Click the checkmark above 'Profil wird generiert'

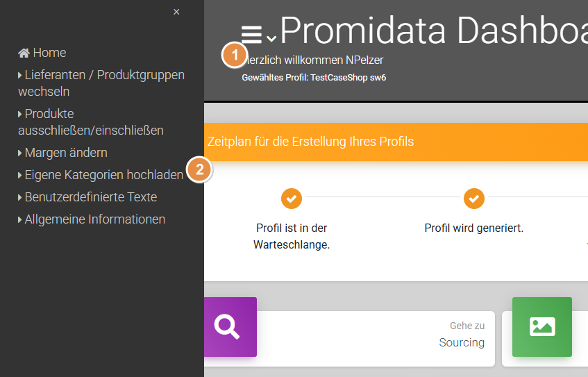[474, 198]
